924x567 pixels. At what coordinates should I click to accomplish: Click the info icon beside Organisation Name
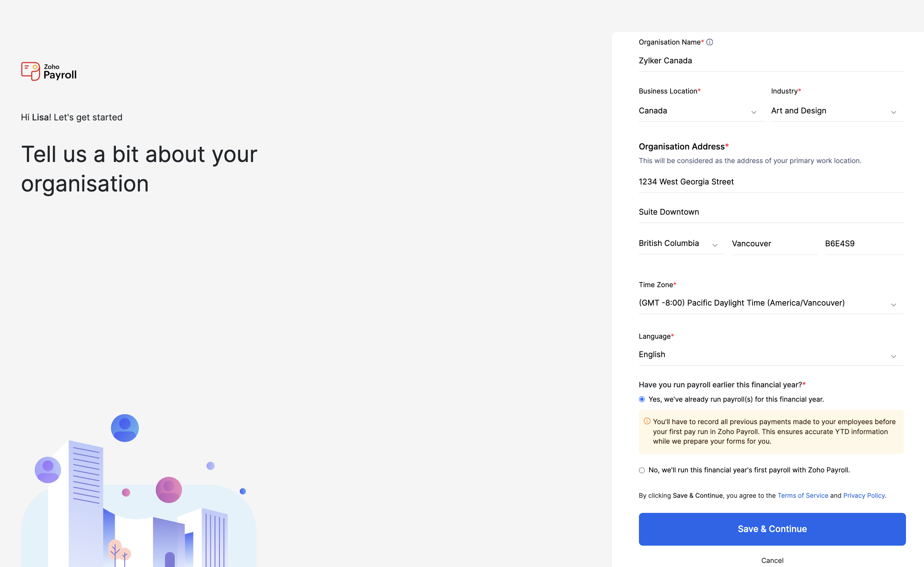(x=710, y=42)
